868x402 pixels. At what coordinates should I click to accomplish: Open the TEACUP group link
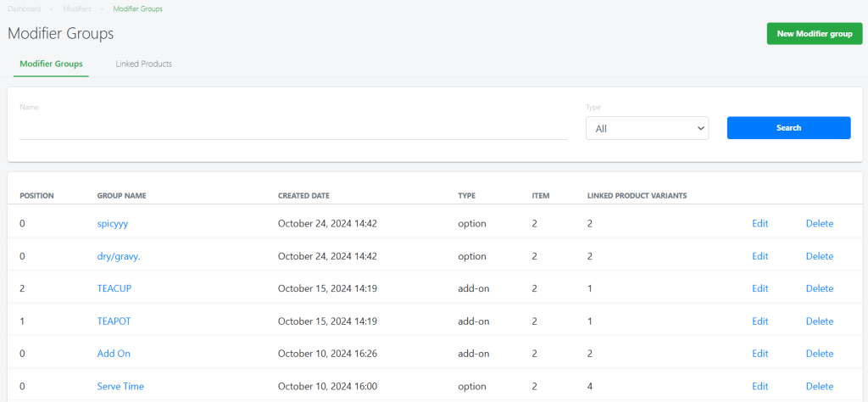[x=114, y=288]
